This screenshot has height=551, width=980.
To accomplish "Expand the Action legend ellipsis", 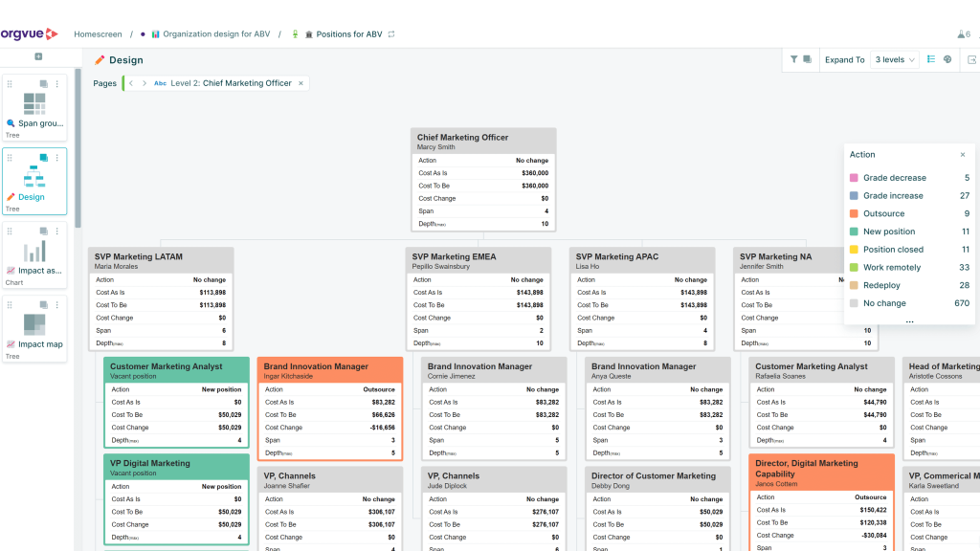I will click(x=909, y=320).
